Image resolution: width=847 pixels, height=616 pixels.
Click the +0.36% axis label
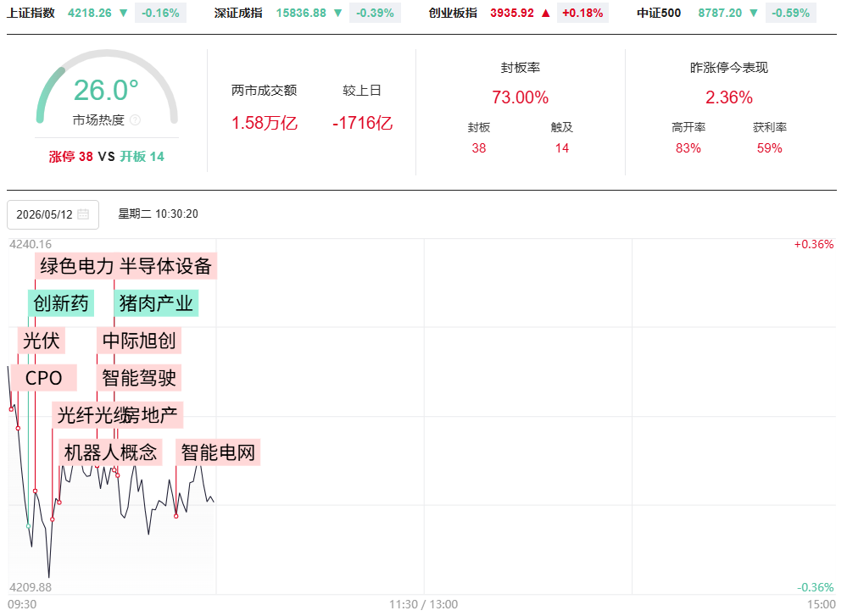[x=813, y=244]
